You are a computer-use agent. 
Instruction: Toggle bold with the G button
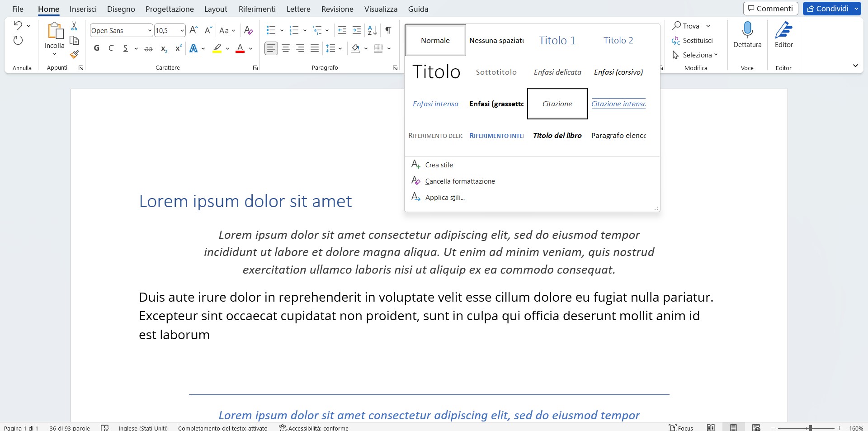[96, 48]
